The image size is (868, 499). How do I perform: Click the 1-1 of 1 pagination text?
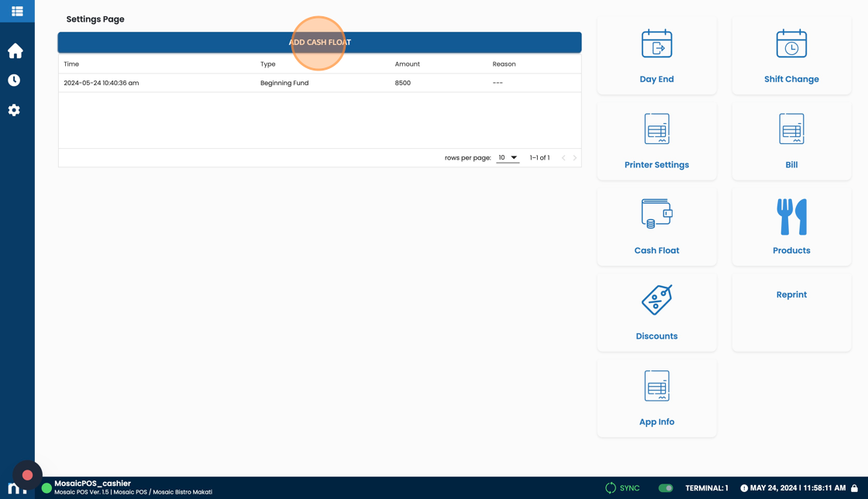pos(539,157)
